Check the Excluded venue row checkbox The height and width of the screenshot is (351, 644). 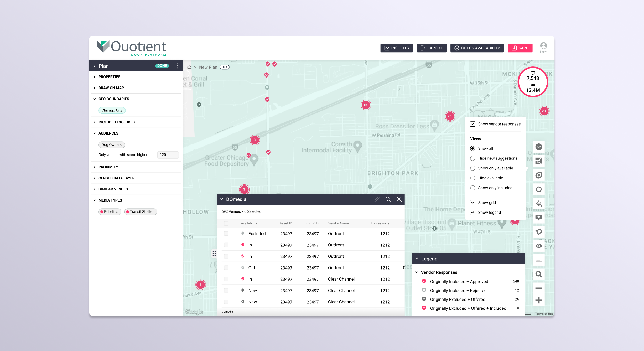226,234
